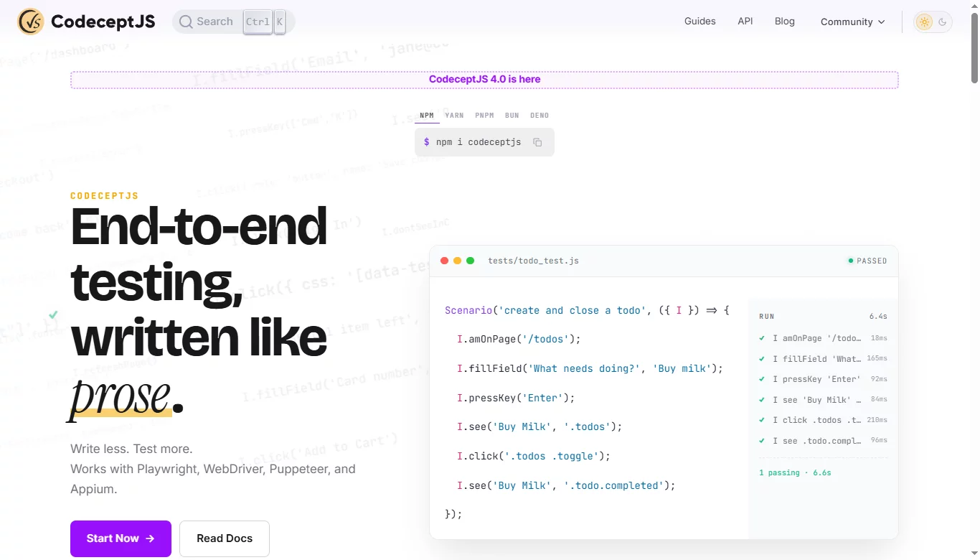Click the tests/todo_test.js file name
This screenshot has width=980, height=560.
point(533,261)
